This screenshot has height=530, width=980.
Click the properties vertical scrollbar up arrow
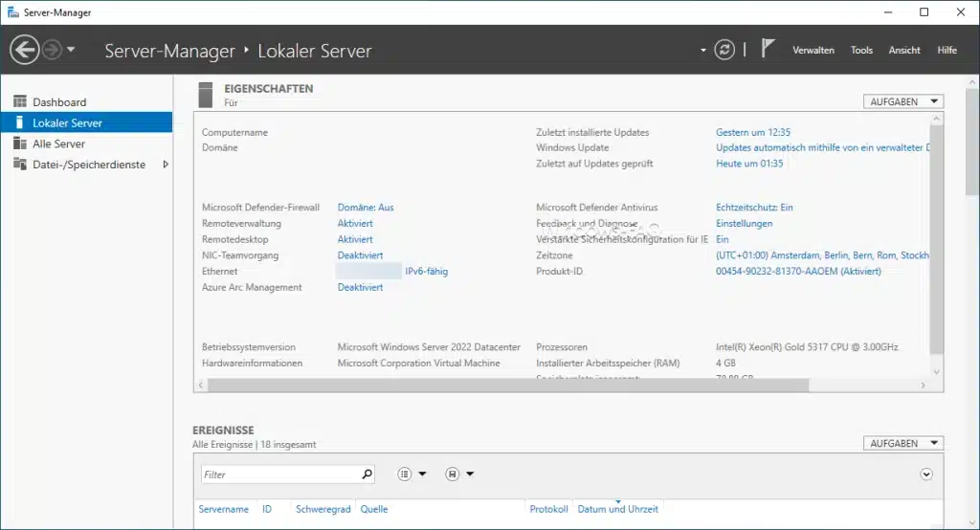[936, 118]
